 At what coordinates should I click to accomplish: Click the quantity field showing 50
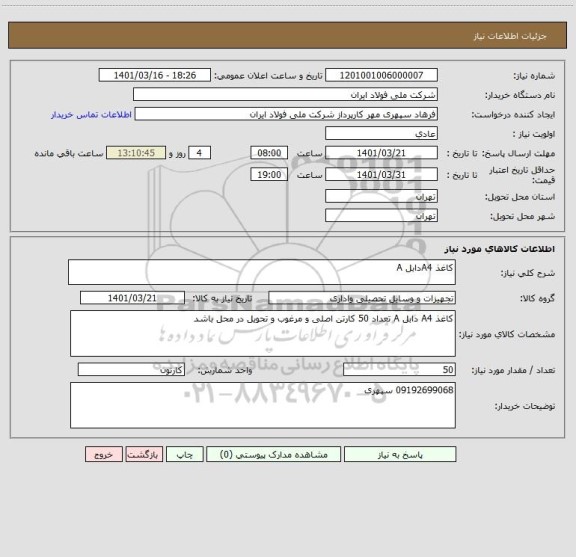coord(399,370)
